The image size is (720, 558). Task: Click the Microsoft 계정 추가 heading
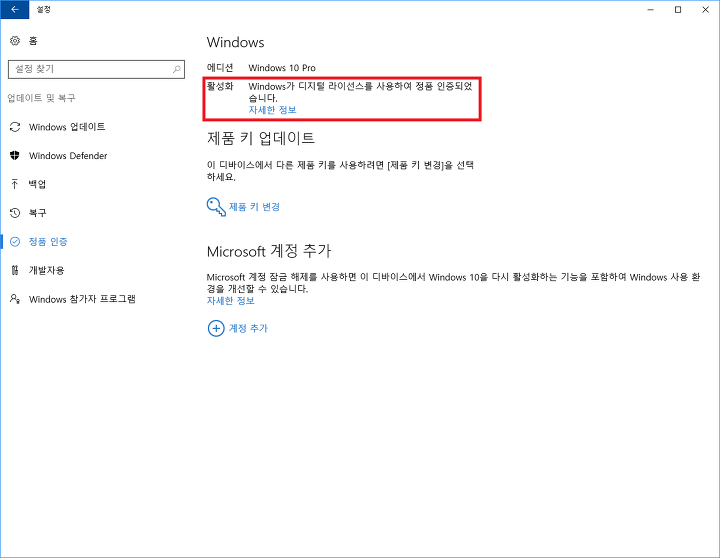tap(269, 251)
